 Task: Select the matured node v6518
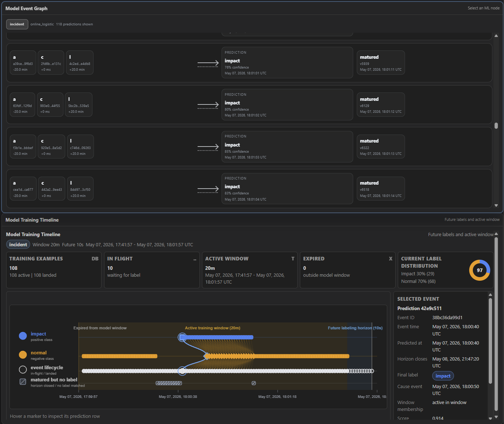tap(381, 189)
